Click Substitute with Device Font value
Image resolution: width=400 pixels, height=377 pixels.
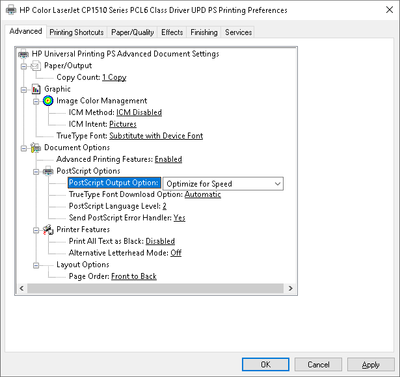(156, 136)
